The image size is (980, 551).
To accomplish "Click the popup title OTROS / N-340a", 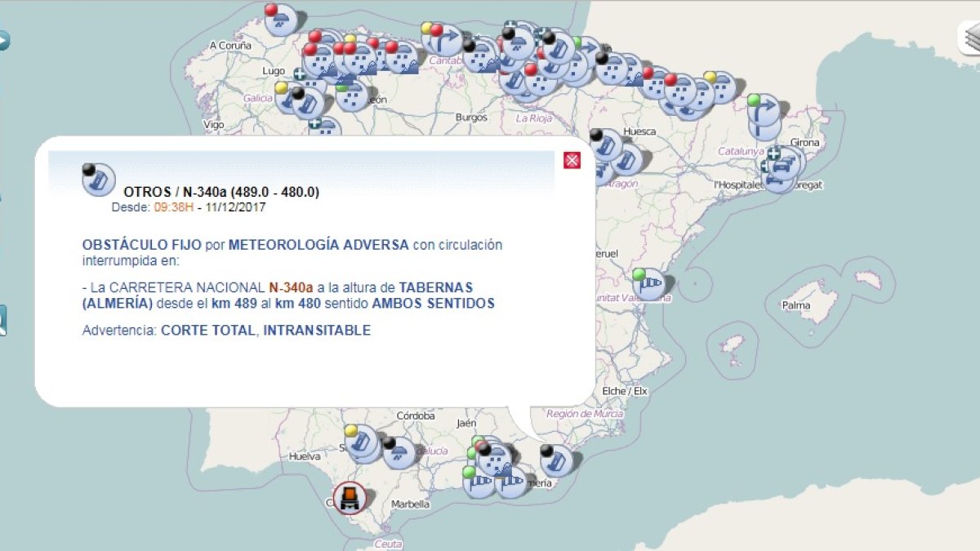I will coord(221,193).
